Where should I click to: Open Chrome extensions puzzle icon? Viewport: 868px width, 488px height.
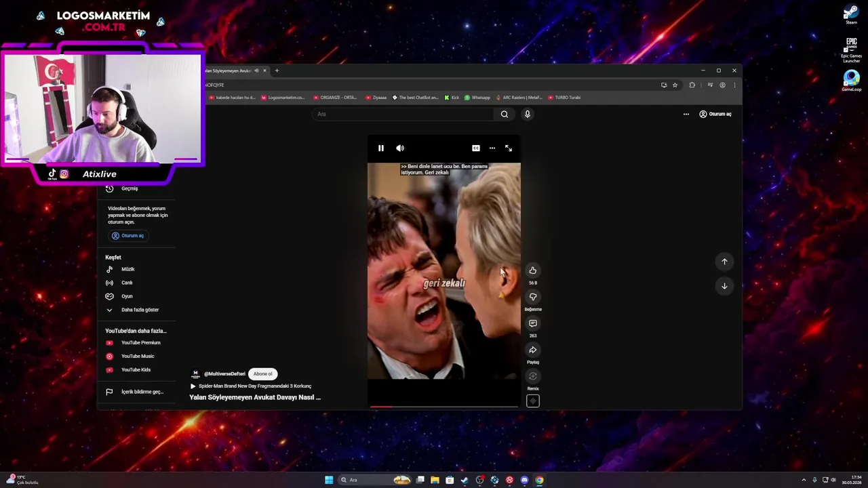[x=692, y=85]
